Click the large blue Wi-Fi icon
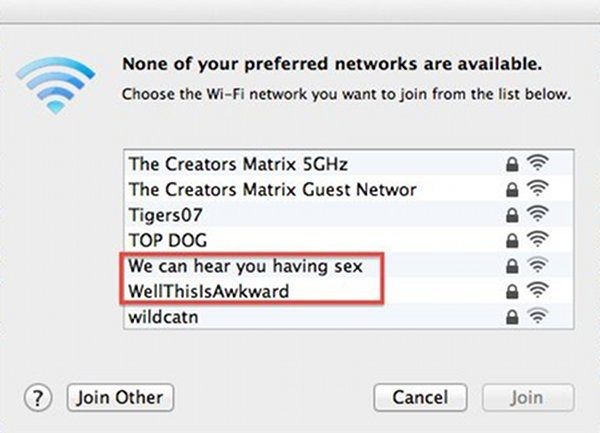 [x=56, y=85]
